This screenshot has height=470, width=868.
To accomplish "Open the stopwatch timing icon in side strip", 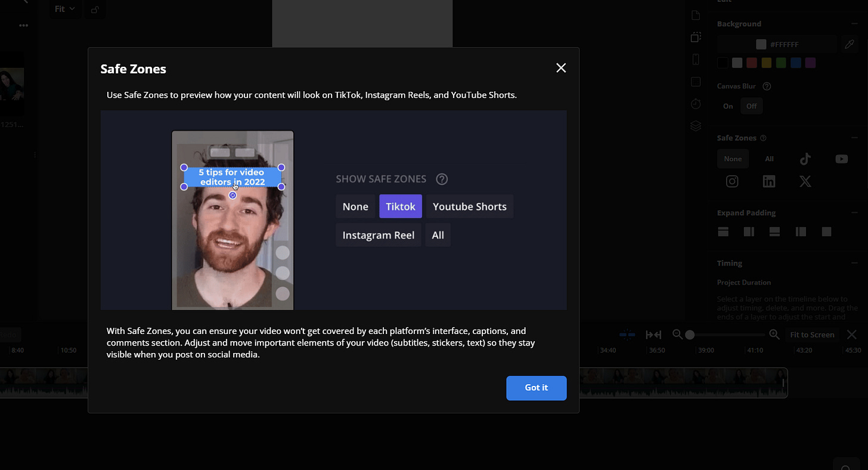I will [696, 104].
